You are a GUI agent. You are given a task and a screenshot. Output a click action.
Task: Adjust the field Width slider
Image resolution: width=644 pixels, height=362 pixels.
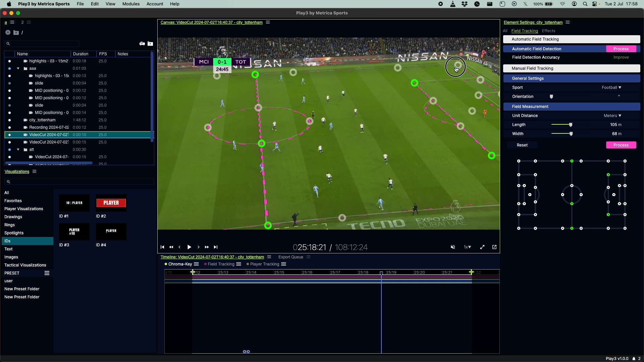point(571,134)
